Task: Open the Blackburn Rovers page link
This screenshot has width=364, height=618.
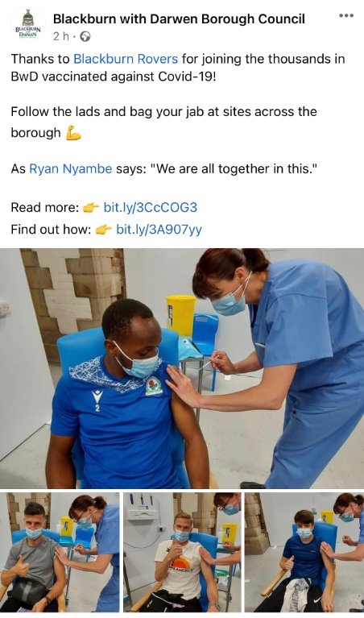Action: click(126, 59)
